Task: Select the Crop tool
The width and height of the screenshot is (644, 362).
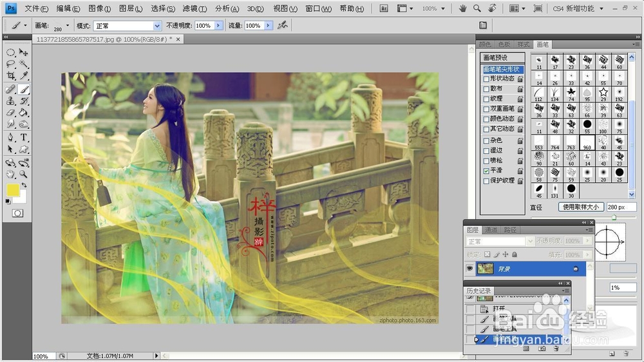Action: click(11, 75)
